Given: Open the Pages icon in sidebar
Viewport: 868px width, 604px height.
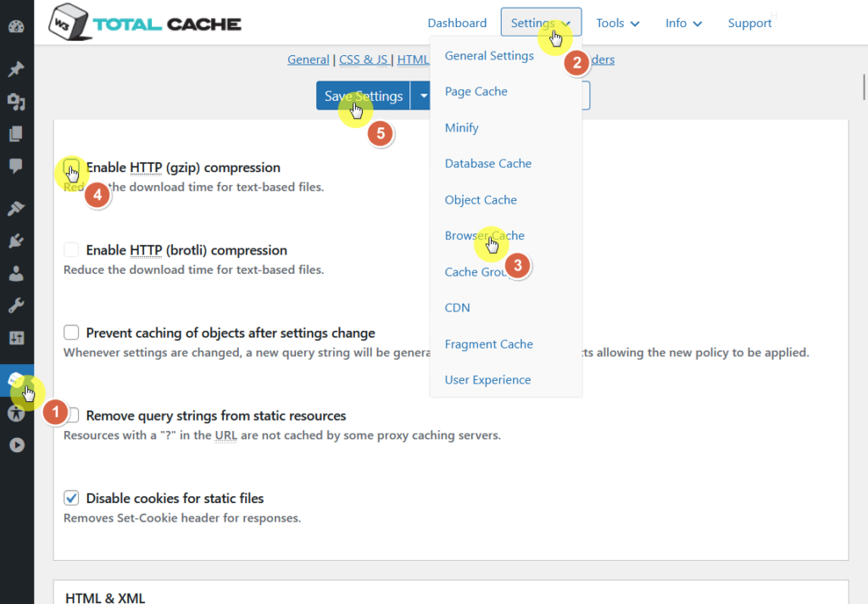Looking at the screenshot, I should pos(16,133).
